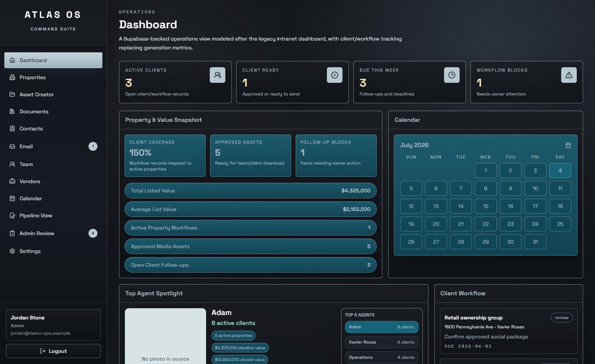Click the '$12,800,000 closed value' pill

(240, 360)
